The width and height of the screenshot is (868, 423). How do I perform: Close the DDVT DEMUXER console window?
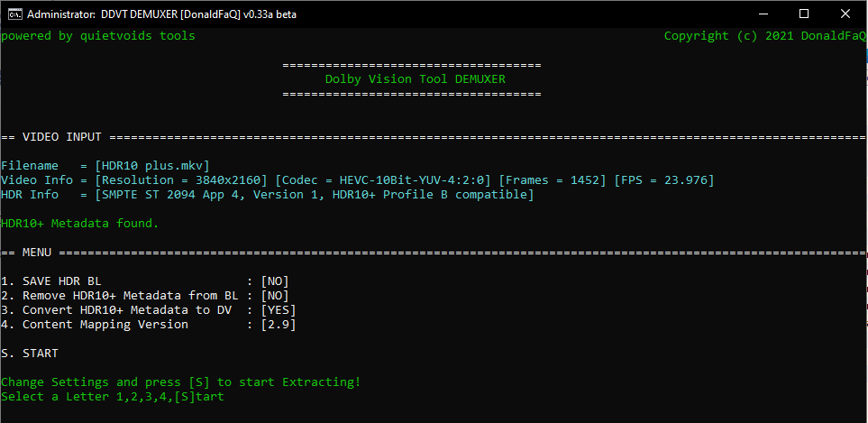point(845,14)
